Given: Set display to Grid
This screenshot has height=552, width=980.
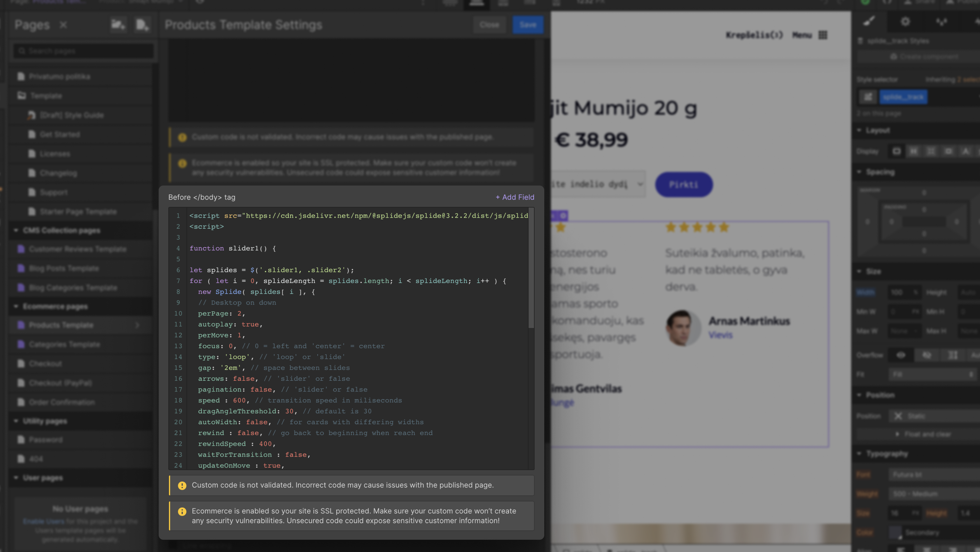Looking at the screenshot, I should pos(931,151).
